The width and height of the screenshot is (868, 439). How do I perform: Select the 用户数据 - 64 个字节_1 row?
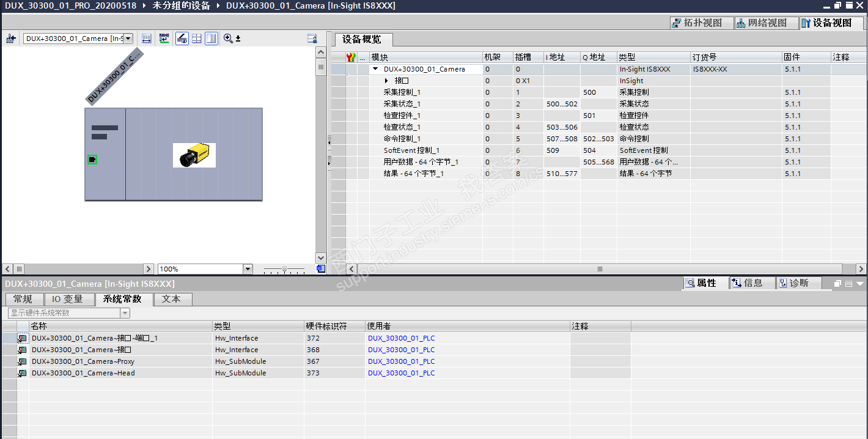[599, 162]
